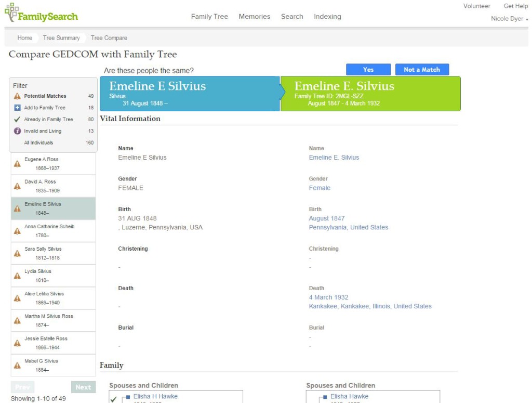Click GEDCOM birth date 31 AUG 1848
This screenshot has height=403, width=532.
(137, 218)
